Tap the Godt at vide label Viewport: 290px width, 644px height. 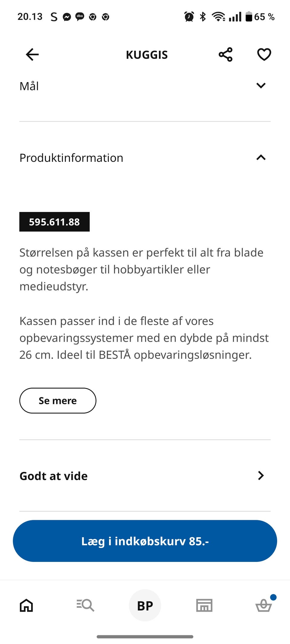[54, 476]
